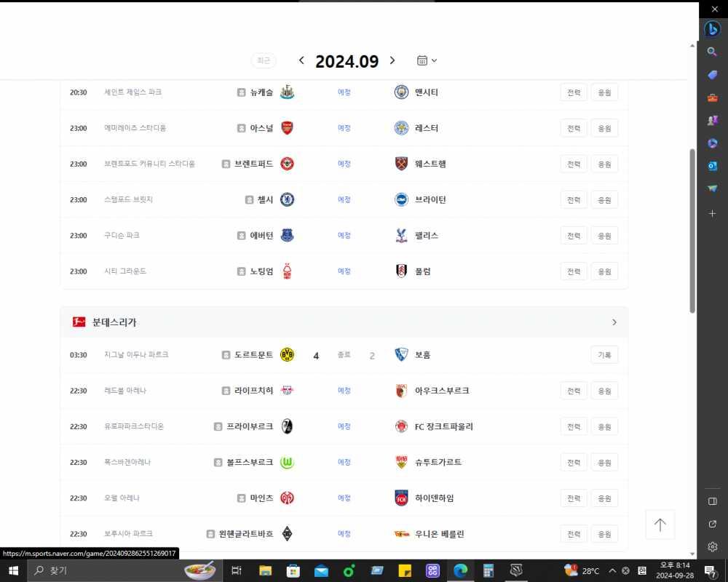Open the 예정 link for Leipzig vs Augsburg
Viewport: 728px width, 582px height.
344,391
